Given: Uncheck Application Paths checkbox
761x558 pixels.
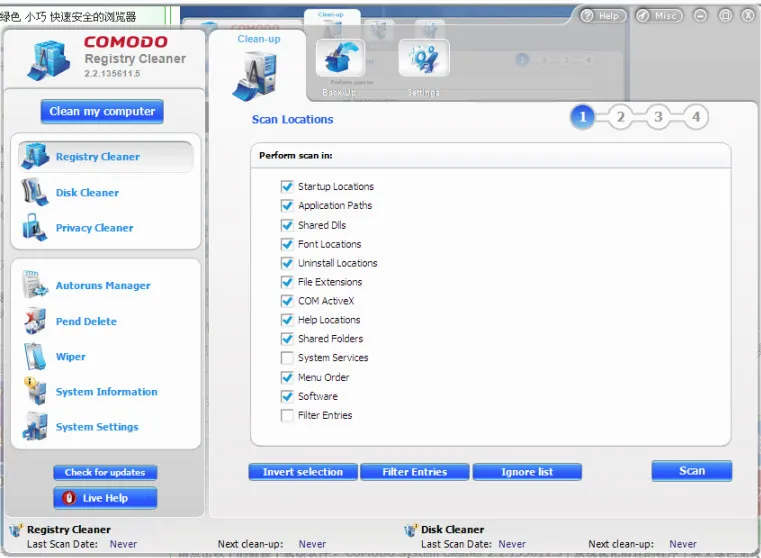Looking at the screenshot, I should 287,205.
